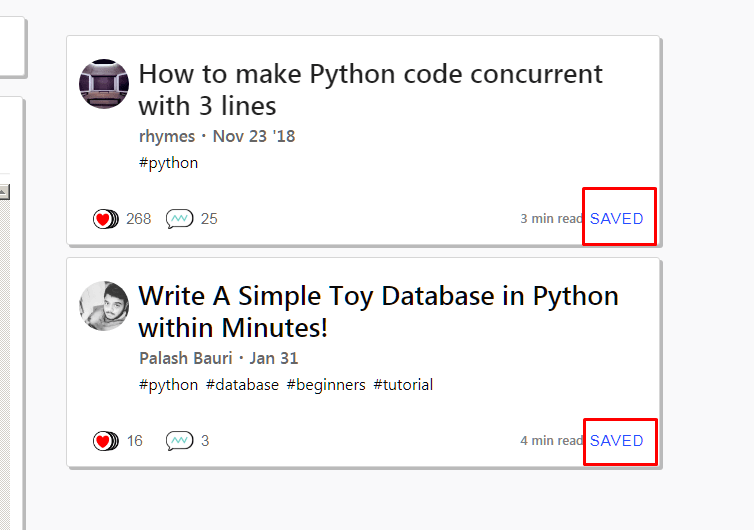Open 'How to make Python code concurrent' article
The image size is (754, 530).
370,89
